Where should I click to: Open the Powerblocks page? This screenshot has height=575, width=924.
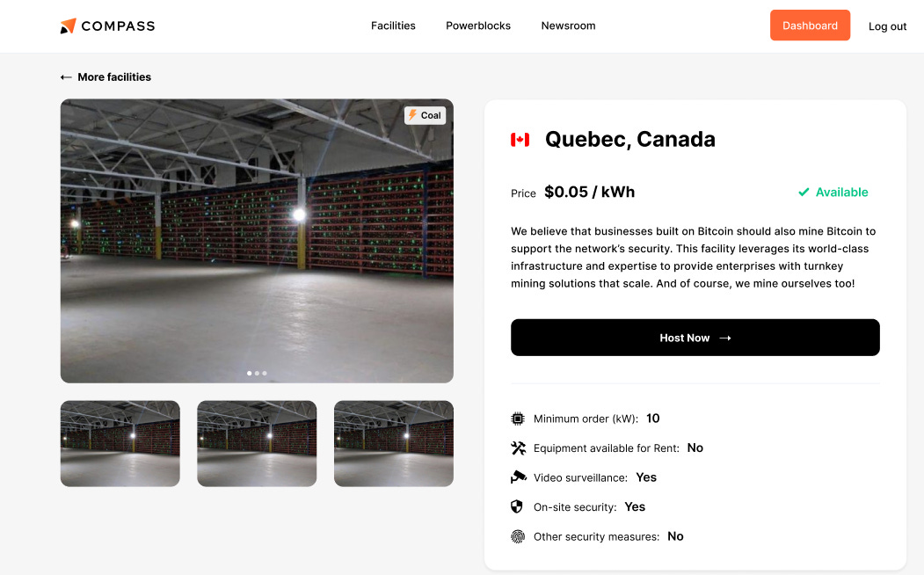tap(478, 25)
